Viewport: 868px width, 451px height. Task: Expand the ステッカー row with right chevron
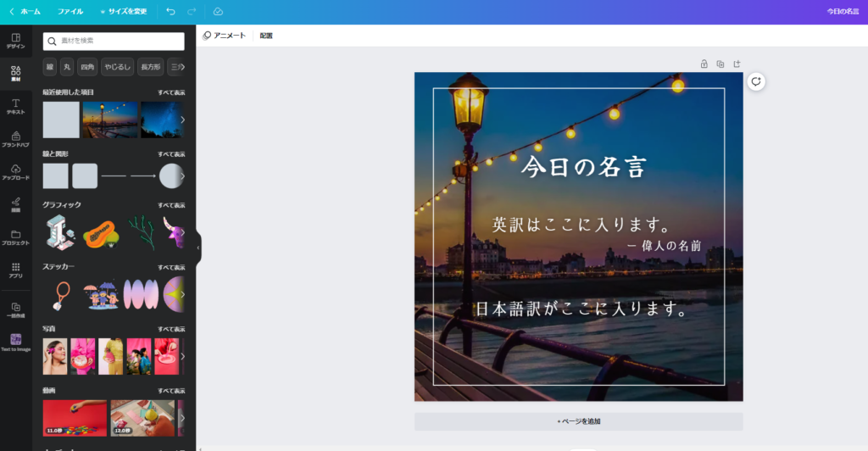[182, 294]
